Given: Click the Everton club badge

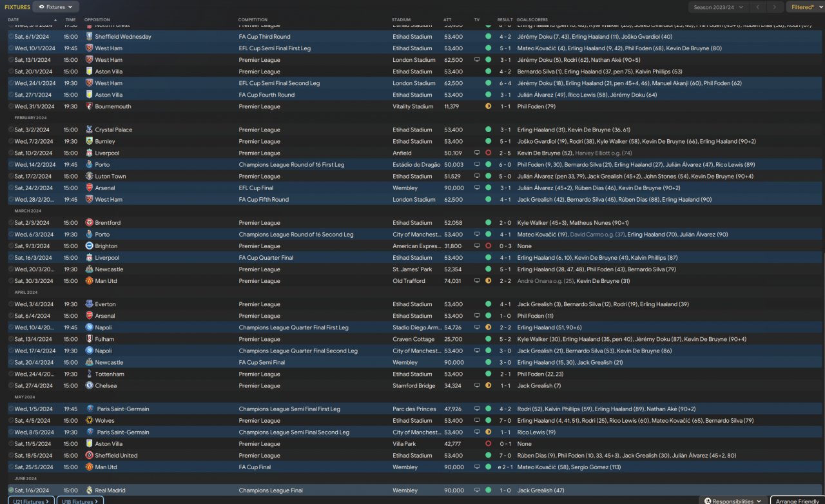Looking at the screenshot, I should point(89,304).
